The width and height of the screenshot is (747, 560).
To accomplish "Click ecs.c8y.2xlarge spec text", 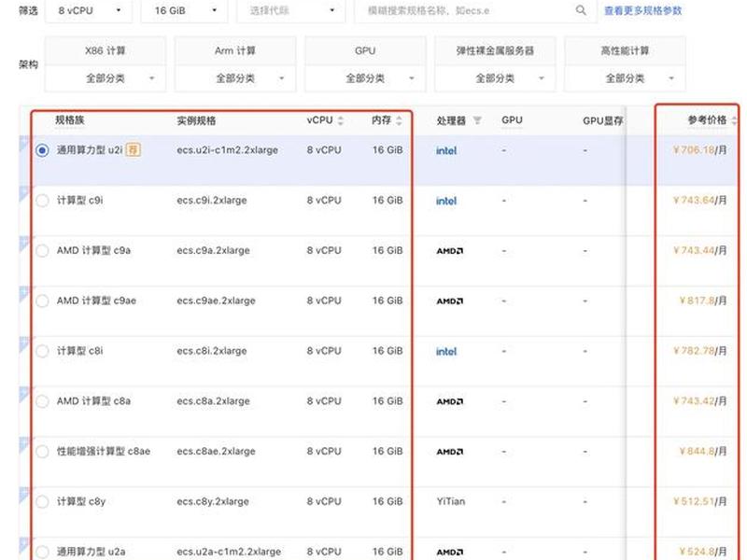I will (213, 501).
